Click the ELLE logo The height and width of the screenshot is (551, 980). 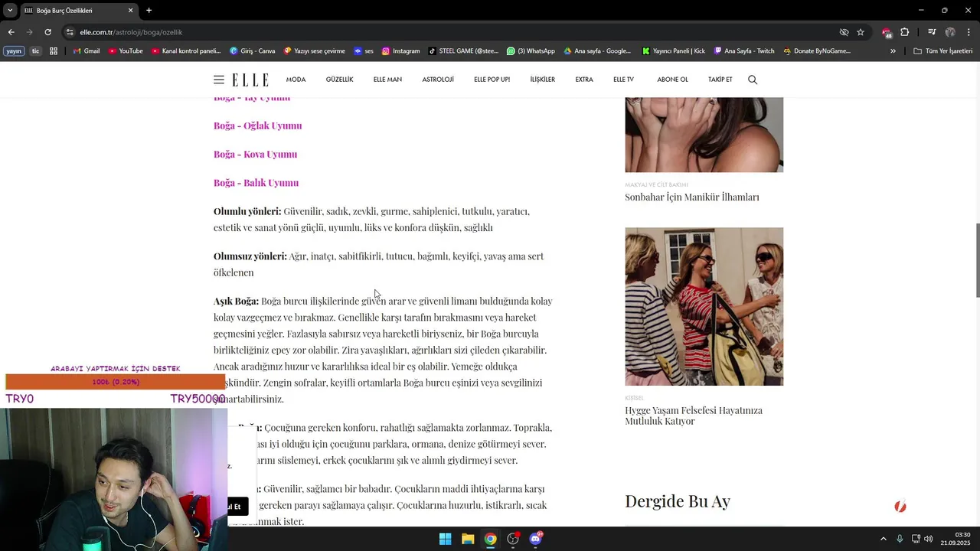pyautogui.click(x=250, y=80)
